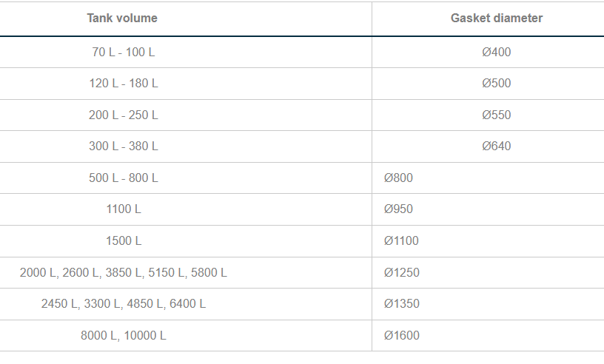Select the Ø800 diameter cell
The width and height of the screenshot is (604, 364).
[398, 178]
